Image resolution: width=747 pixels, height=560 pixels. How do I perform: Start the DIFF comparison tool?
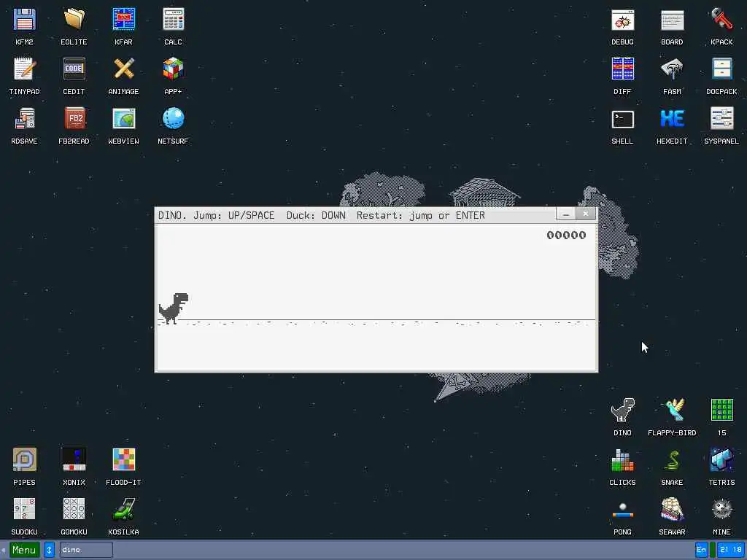[x=623, y=69]
